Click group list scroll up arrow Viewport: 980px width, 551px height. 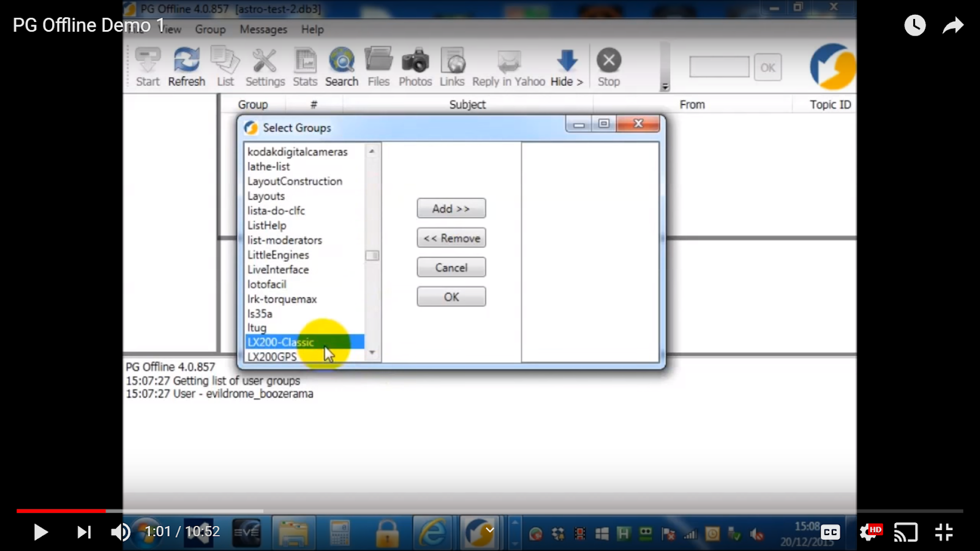click(x=372, y=151)
